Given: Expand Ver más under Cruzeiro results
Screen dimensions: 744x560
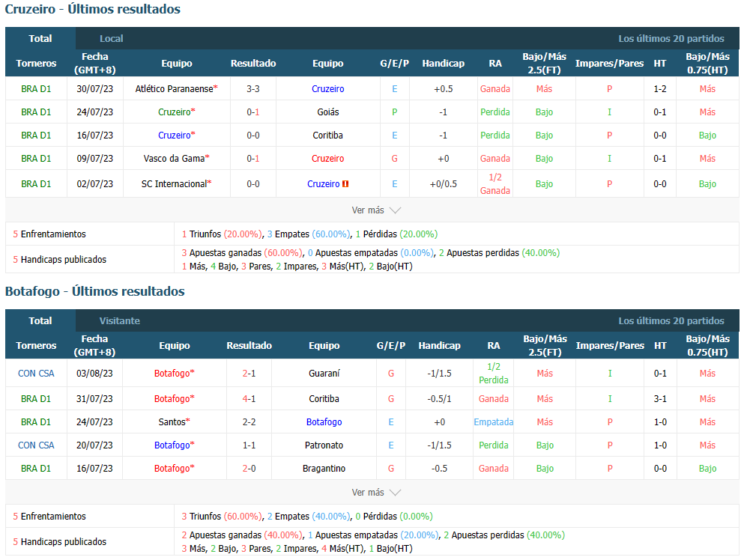Looking at the screenshot, I should [376, 210].
